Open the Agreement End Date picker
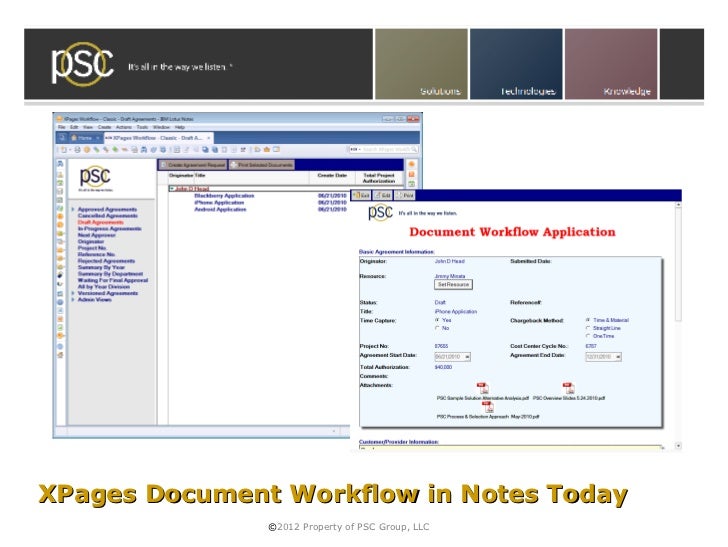Viewport: 728px width, 547px height. (x=618, y=357)
